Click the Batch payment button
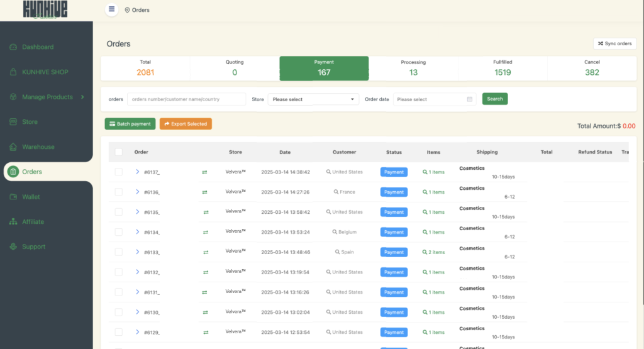The image size is (644, 349). pos(130,124)
